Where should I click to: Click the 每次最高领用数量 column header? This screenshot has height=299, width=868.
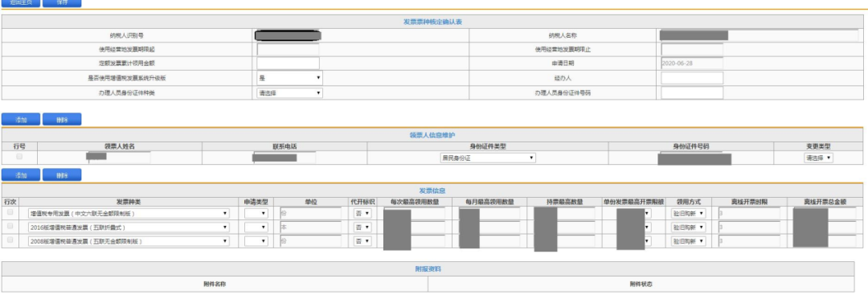coord(414,202)
